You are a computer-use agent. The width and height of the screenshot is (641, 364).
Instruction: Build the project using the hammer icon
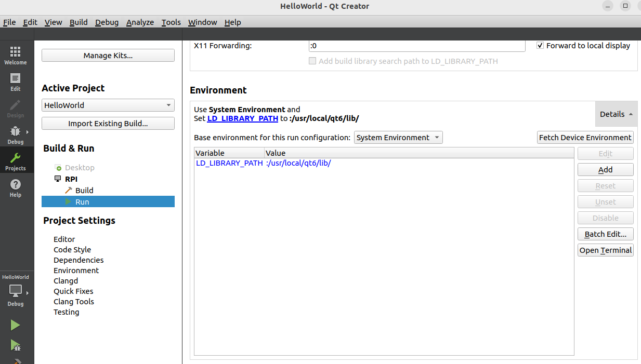coord(16,361)
